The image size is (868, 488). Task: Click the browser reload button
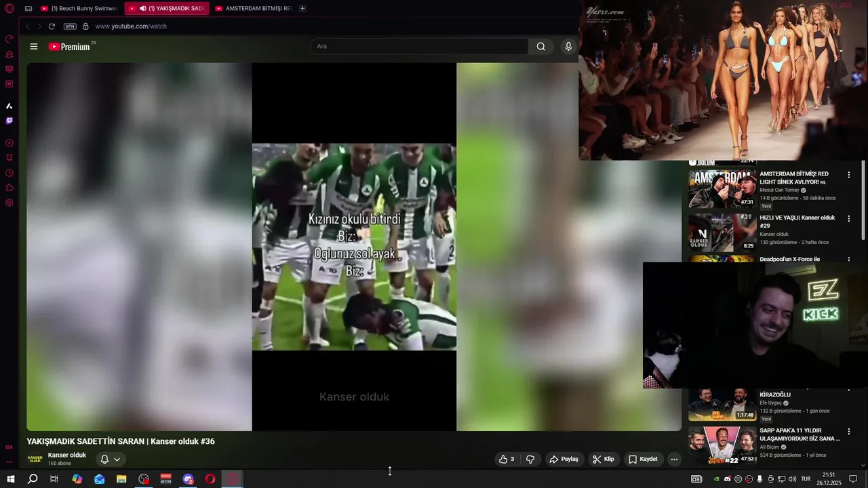pyautogui.click(x=52, y=26)
